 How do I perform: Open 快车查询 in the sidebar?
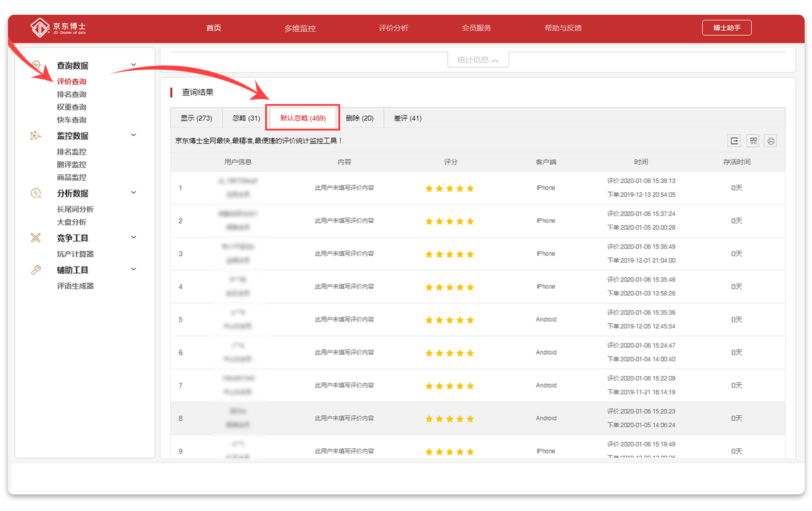click(x=72, y=120)
